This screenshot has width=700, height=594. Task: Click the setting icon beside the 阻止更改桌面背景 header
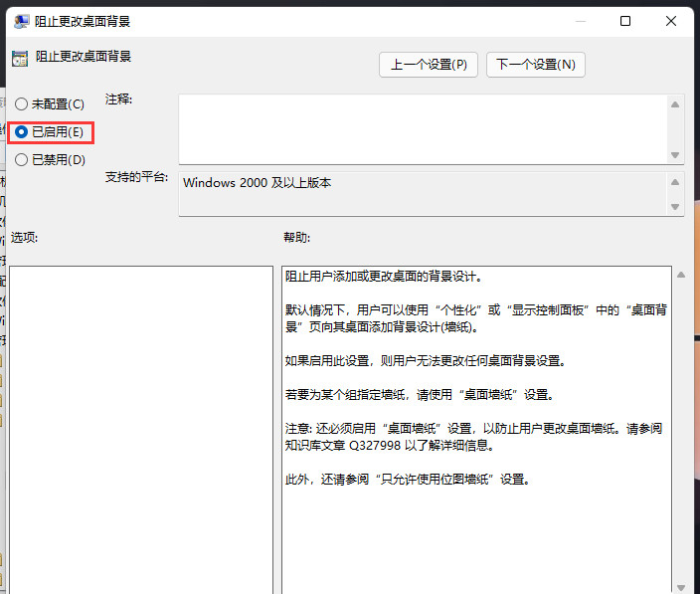click(20, 58)
